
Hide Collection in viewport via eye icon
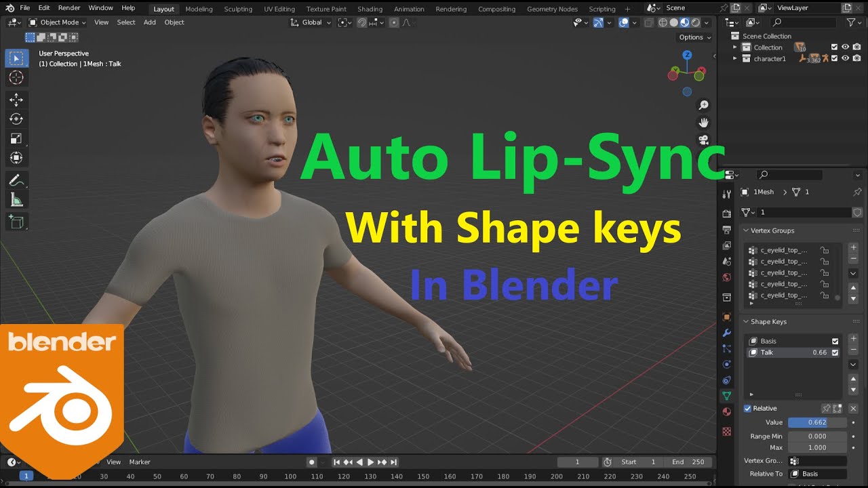(x=846, y=47)
